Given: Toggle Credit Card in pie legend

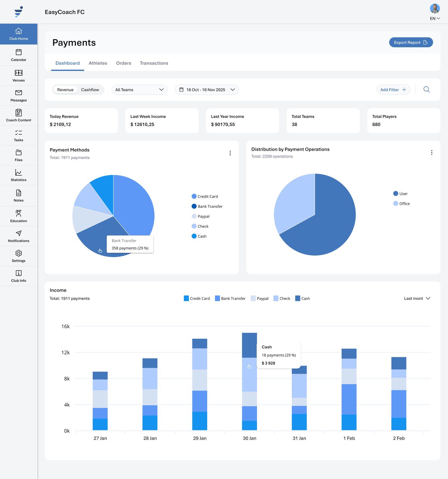Looking at the screenshot, I should click(x=205, y=197).
